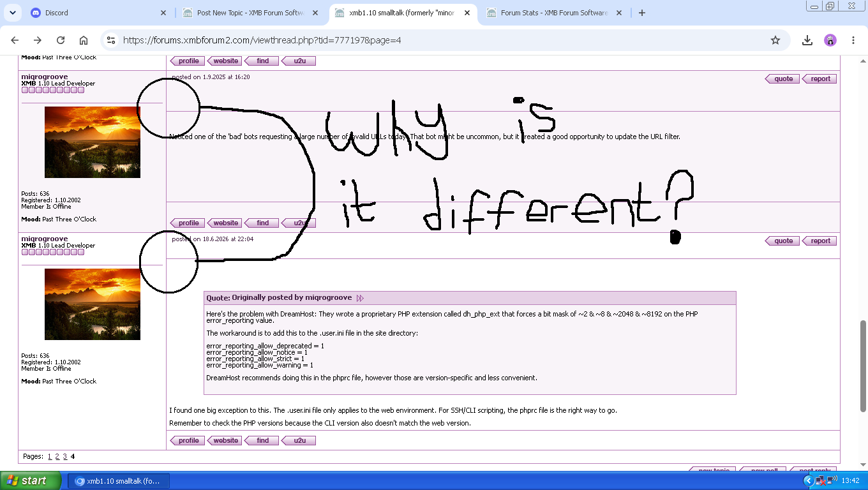
Task: Visit website under the 18.6.2026 post
Action: tap(224, 441)
